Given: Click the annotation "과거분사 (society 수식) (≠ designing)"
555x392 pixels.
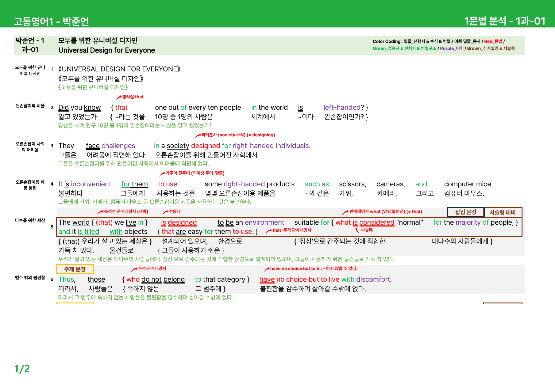Looking at the screenshot, I should tap(238, 135).
